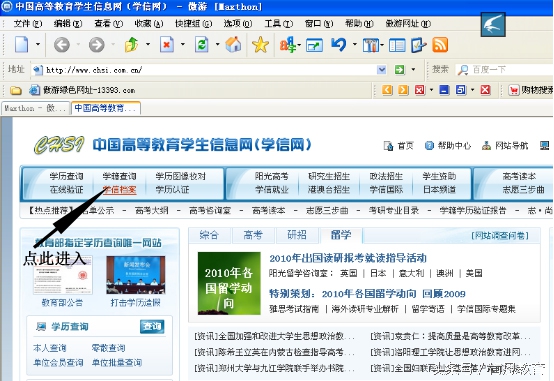The height and width of the screenshot is (381, 554).
Task: Click the 阳光高考 navigation link
Action: 272,176
